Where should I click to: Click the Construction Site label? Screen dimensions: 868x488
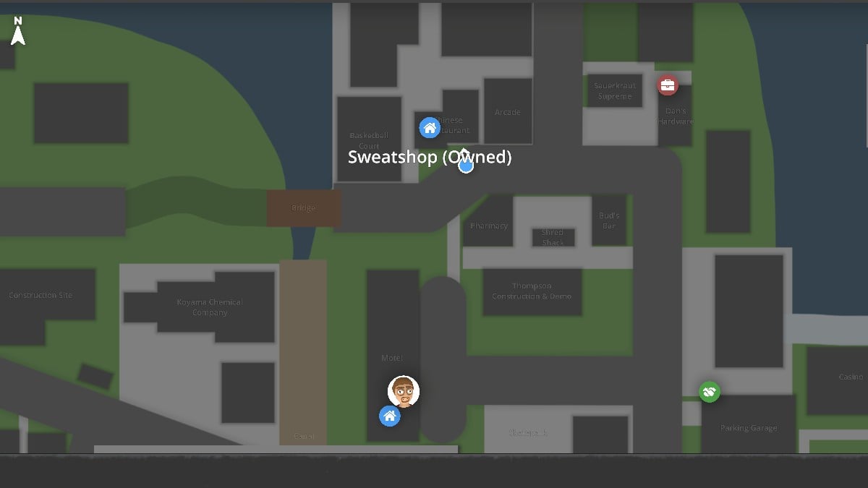[41, 295]
